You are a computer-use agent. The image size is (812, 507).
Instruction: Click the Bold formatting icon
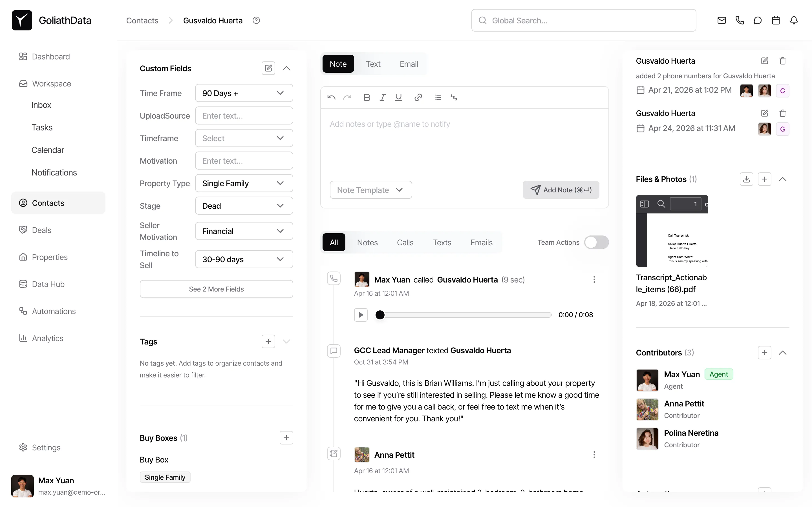tap(367, 97)
